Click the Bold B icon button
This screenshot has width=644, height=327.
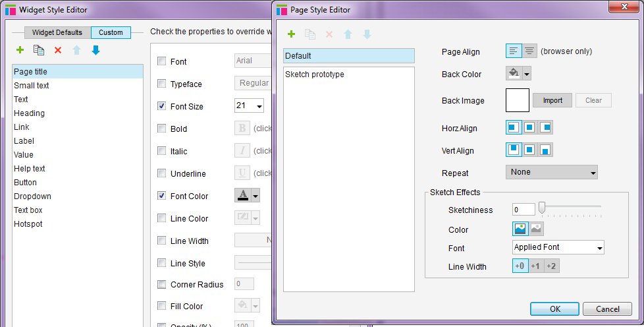(x=242, y=128)
